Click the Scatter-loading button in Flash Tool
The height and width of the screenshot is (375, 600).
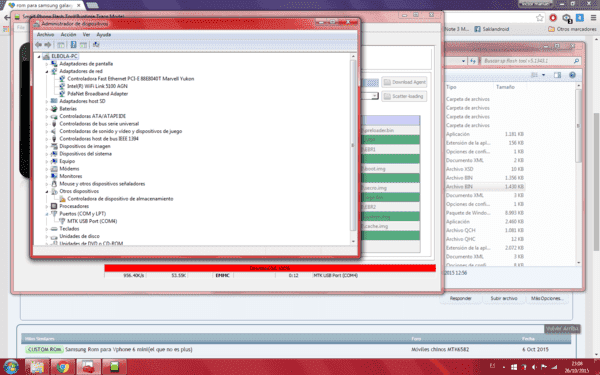click(x=404, y=96)
